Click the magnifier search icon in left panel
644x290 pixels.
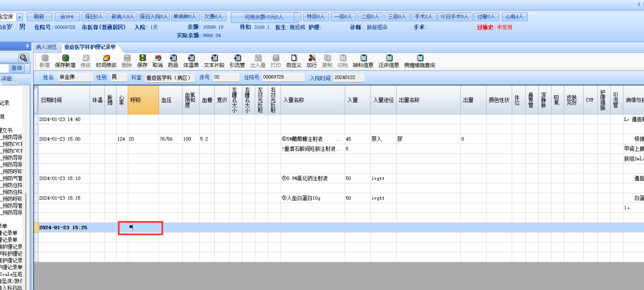pos(23,58)
